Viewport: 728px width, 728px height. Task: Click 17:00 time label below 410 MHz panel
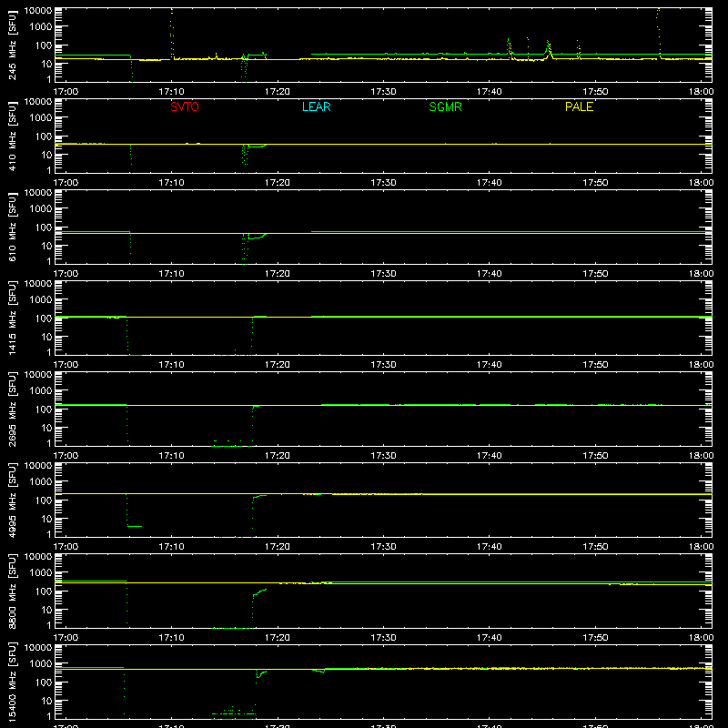click(x=66, y=183)
